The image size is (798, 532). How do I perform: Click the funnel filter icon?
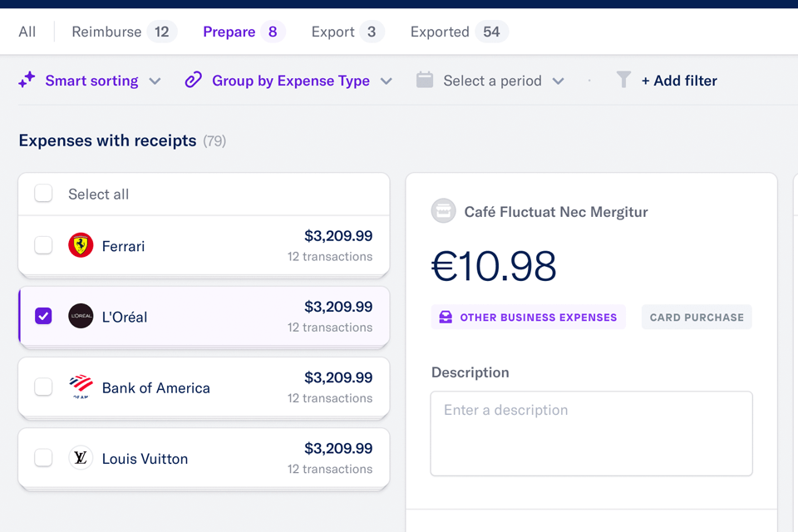pos(623,80)
